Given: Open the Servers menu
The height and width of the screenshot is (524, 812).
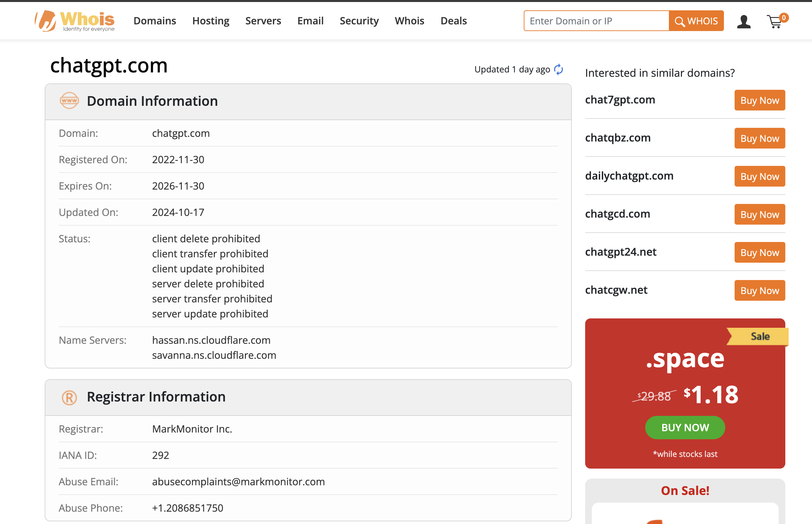Looking at the screenshot, I should point(263,21).
